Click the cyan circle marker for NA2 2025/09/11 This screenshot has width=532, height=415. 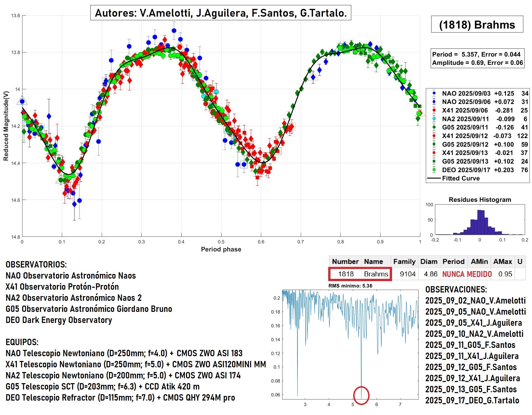[x=434, y=119]
